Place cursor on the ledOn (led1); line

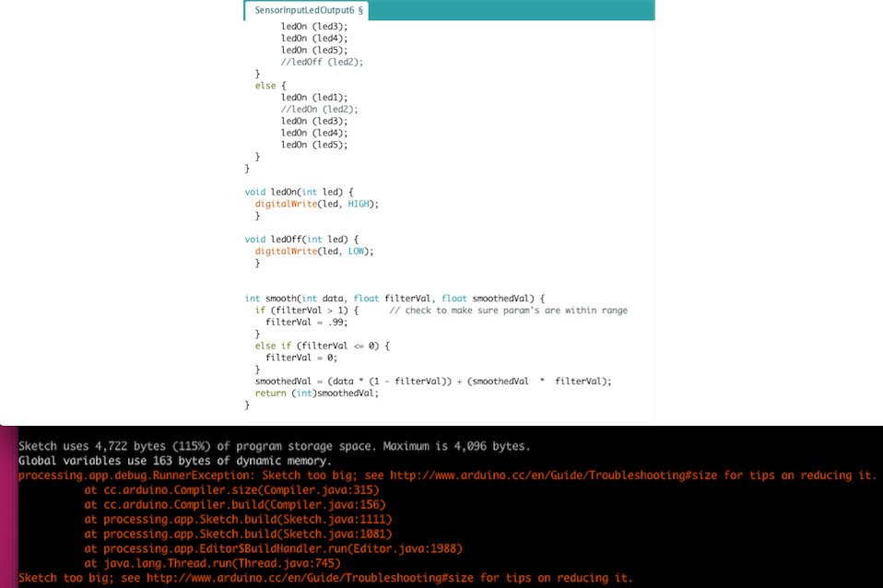pos(314,98)
